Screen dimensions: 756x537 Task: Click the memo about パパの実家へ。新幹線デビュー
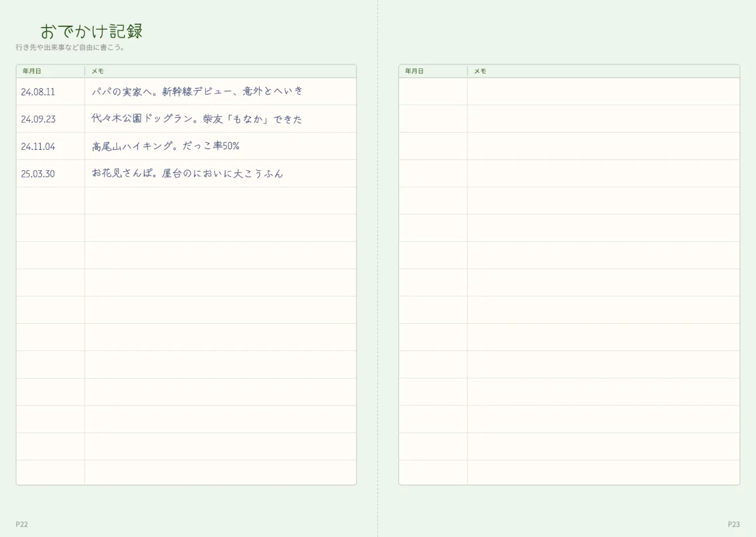pos(197,91)
